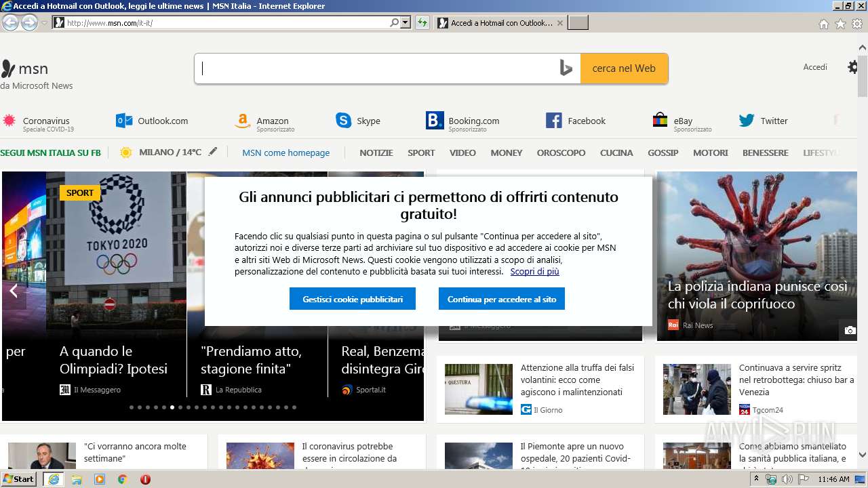This screenshot has width=868, height=488.
Task: Open the Windows Start menu
Action: coord(18,479)
